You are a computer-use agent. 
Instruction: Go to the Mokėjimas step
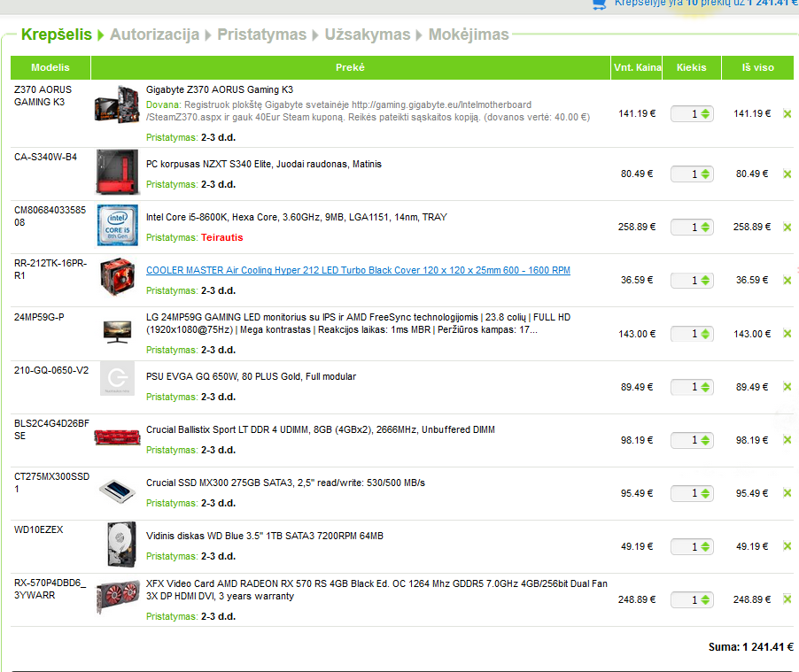pos(469,35)
